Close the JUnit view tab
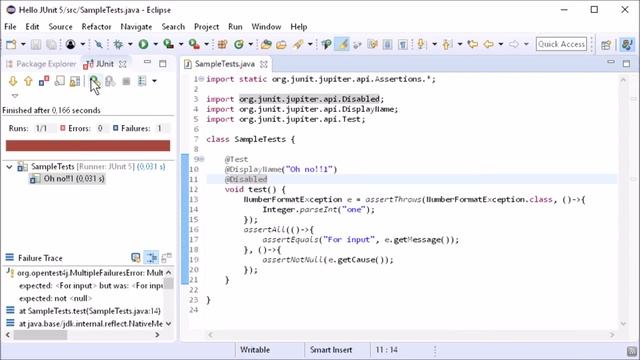This screenshot has height=360, width=640. [122, 64]
